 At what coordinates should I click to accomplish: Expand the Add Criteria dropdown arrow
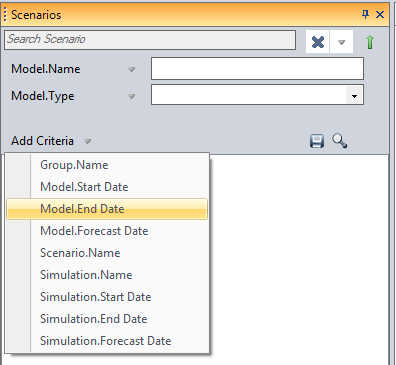point(87,141)
